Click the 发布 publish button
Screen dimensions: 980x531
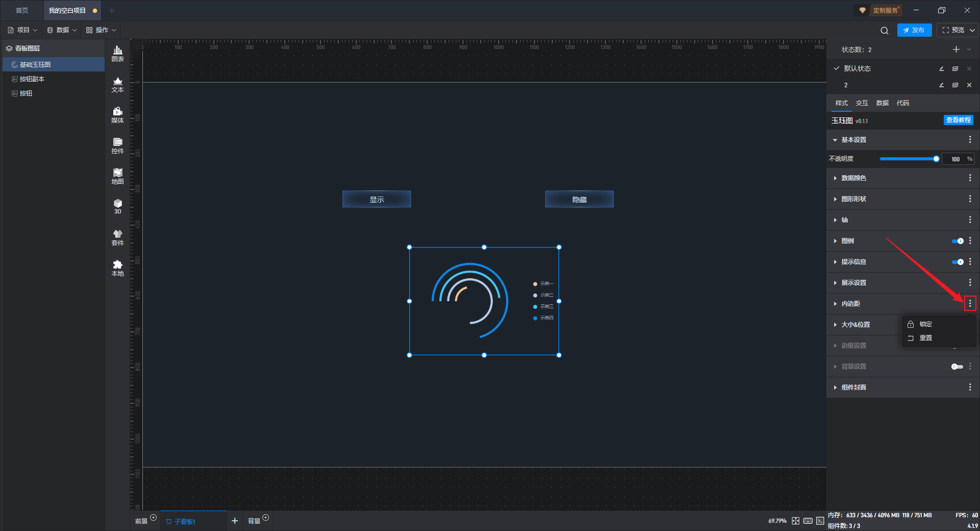914,30
